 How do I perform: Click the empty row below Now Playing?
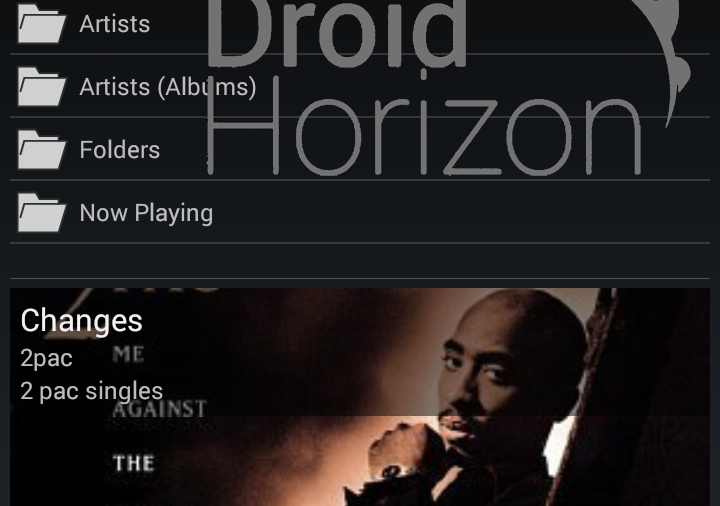tap(360, 260)
